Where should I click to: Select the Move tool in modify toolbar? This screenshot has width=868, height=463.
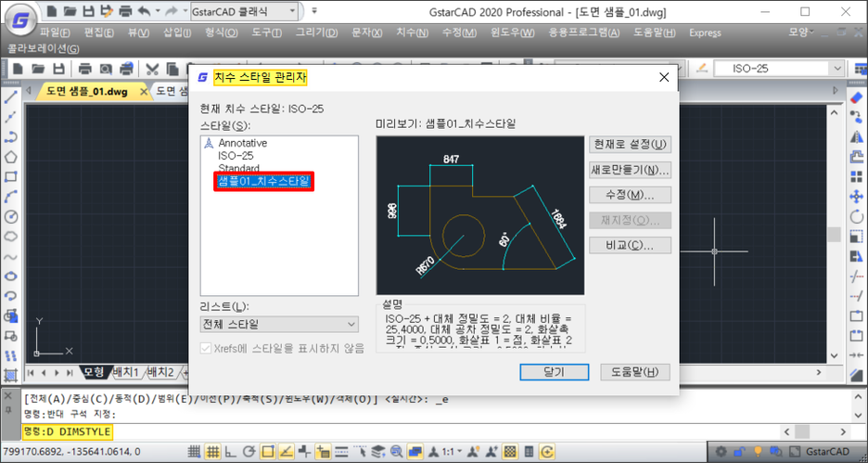click(856, 197)
